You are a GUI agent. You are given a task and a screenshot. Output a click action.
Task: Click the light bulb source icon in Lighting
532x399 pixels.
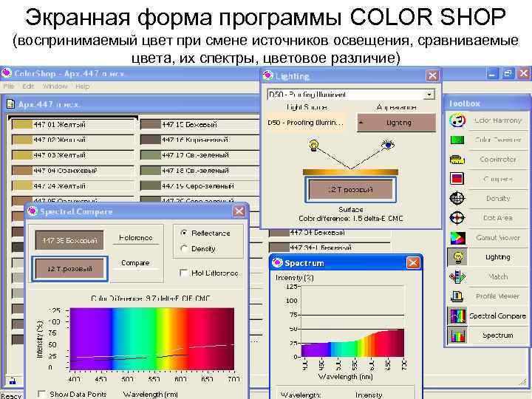coord(314,146)
